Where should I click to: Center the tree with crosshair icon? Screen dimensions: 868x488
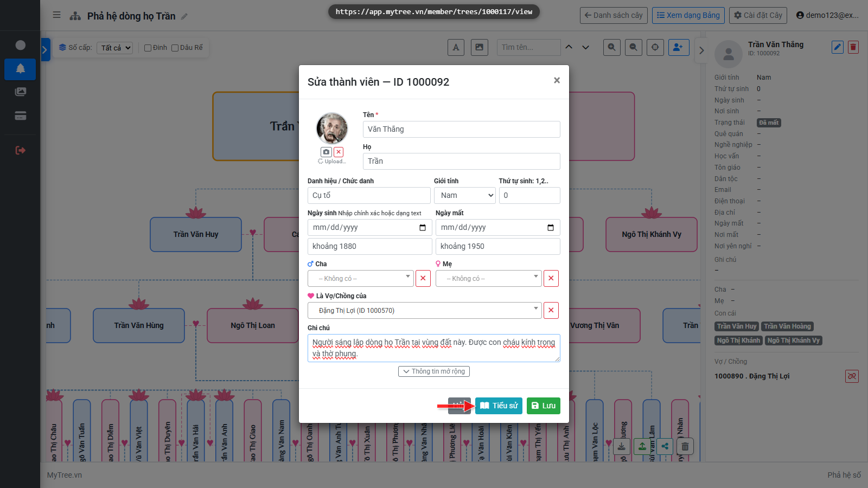coord(655,47)
